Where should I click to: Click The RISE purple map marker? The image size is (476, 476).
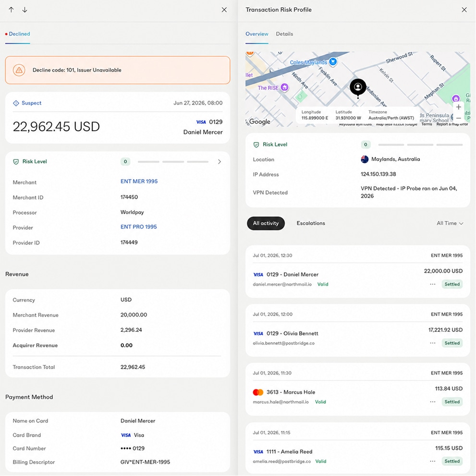[284, 87]
